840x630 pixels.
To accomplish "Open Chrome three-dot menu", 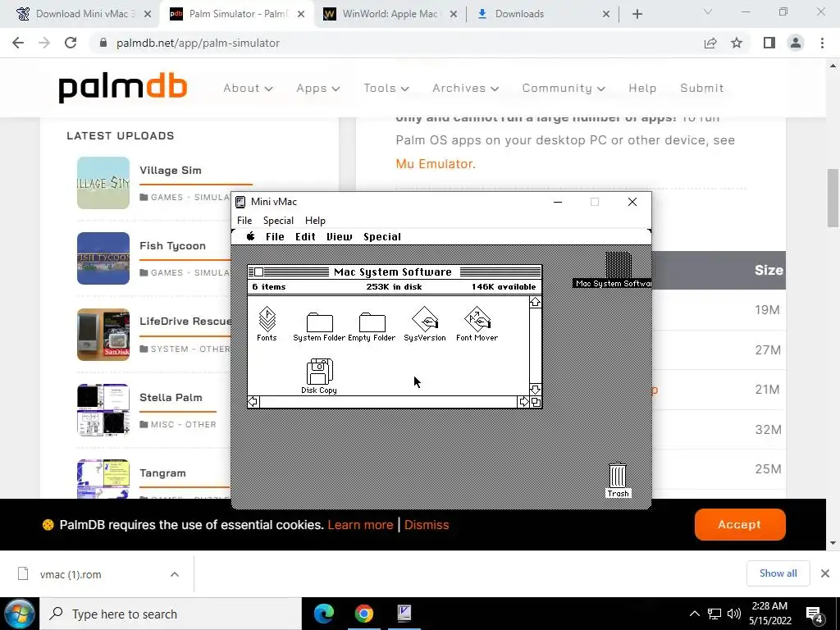I will [822, 43].
